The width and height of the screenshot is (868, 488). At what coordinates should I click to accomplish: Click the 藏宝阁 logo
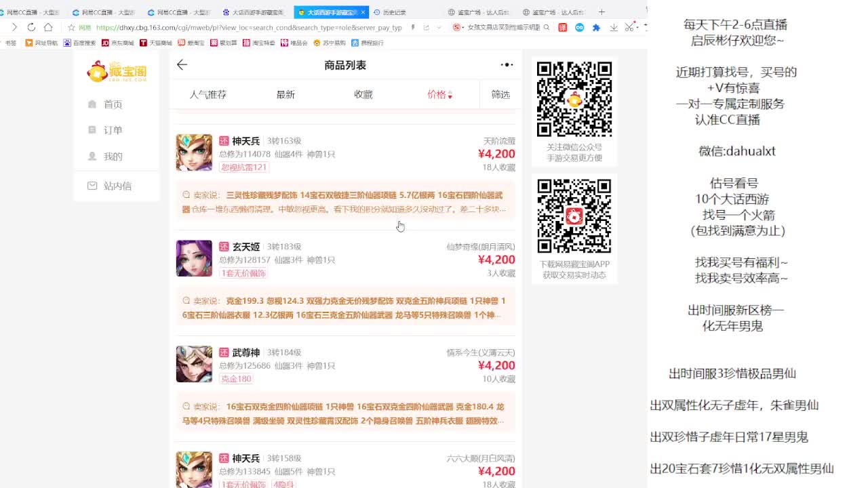pos(117,71)
